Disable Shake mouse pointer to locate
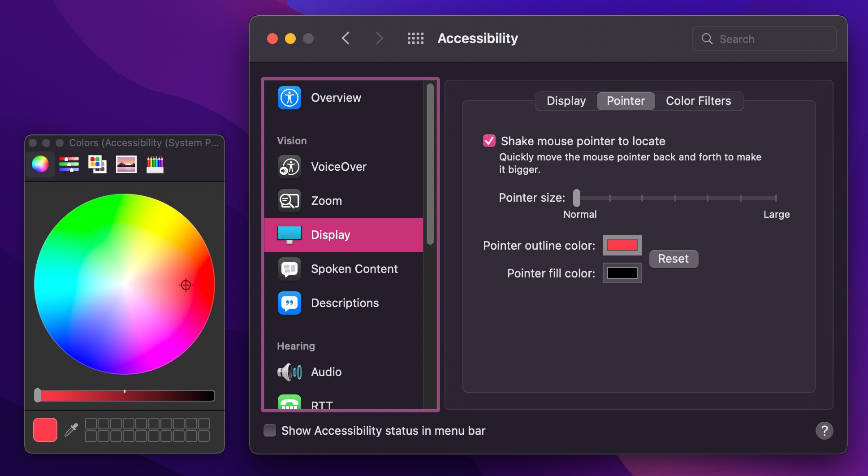The width and height of the screenshot is (868, 476). click(489, 141)
